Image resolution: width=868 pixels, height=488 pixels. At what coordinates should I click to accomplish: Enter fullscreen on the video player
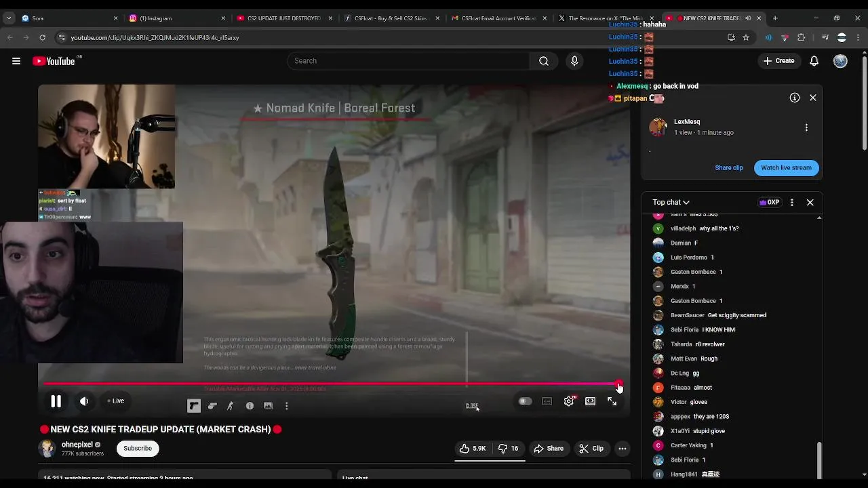[612, 401]
